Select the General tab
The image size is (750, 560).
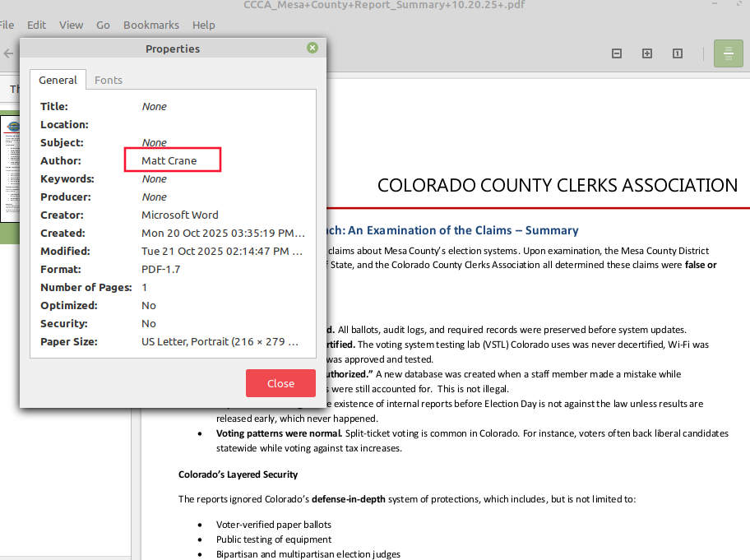pyautogui.click(x=58, y=80)
